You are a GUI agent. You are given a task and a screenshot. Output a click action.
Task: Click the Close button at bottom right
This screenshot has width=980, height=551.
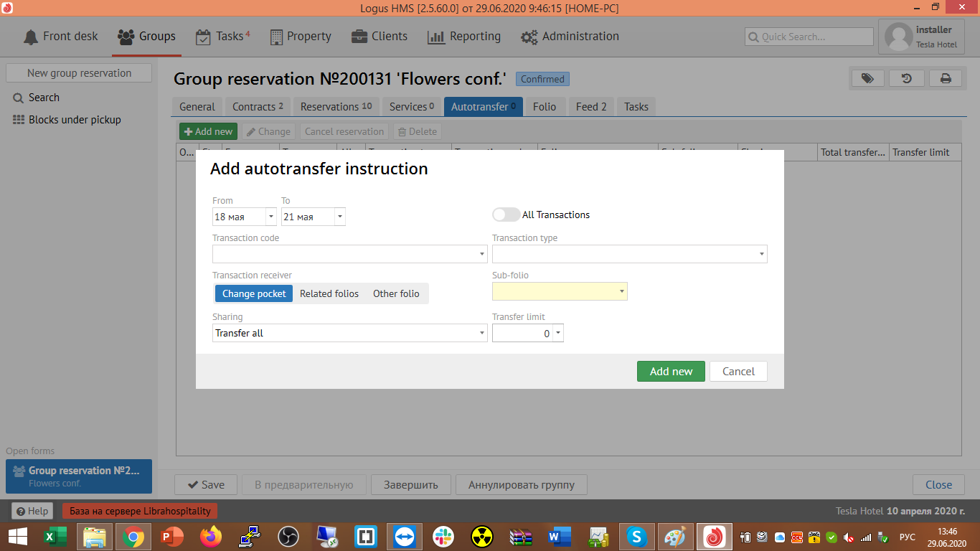pos(938,485)
